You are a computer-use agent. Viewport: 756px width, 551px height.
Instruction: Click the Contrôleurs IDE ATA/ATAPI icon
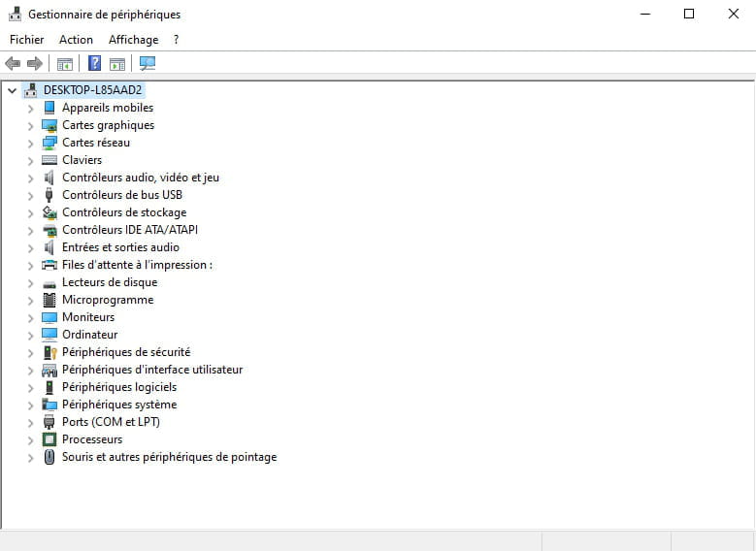[49, 231]
